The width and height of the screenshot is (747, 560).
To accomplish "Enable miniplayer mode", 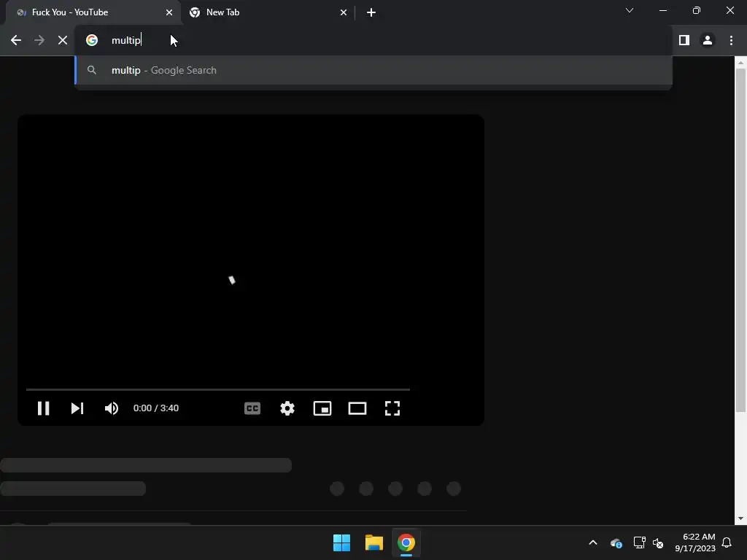I will pyautogui.click(x=322, y=408).
